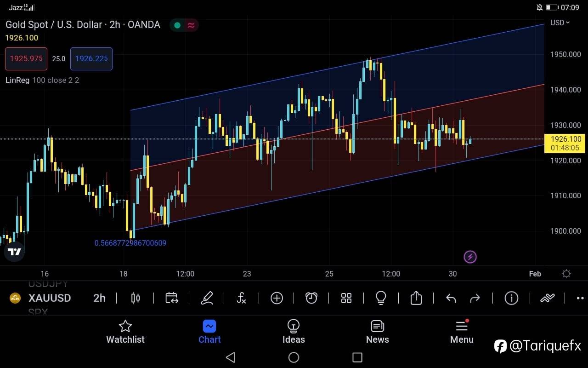Switch to the News tab
The height and width of the screenshot is (368, 588).
click(378, 332)
